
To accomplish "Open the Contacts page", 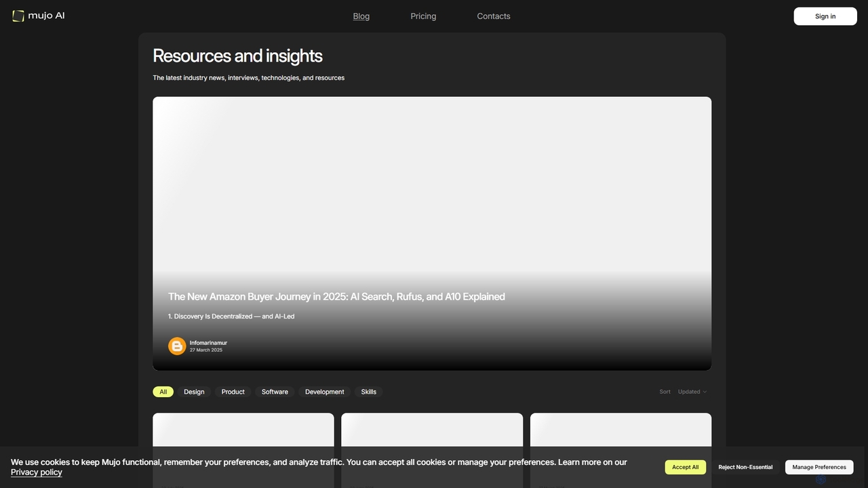I will pos(494,16).
